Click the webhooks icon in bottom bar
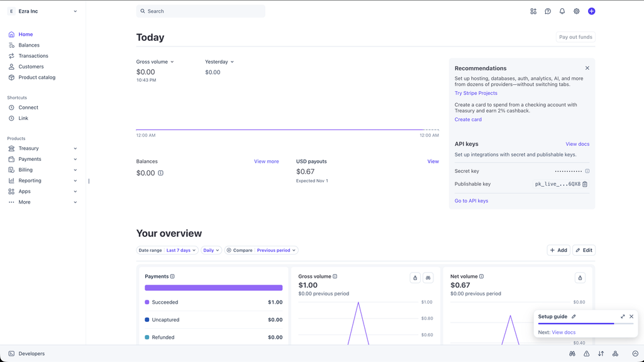This screenshot has height=362, width=644. pos(615,354)
